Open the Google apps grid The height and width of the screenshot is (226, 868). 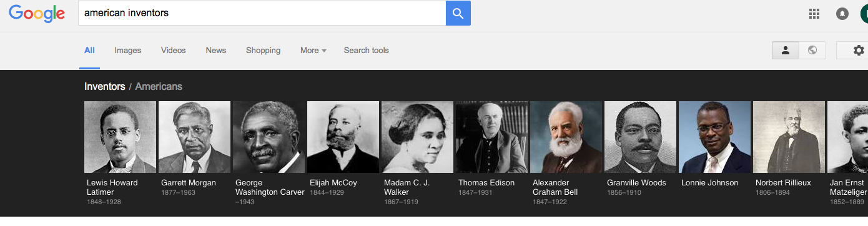click(814, 13)
